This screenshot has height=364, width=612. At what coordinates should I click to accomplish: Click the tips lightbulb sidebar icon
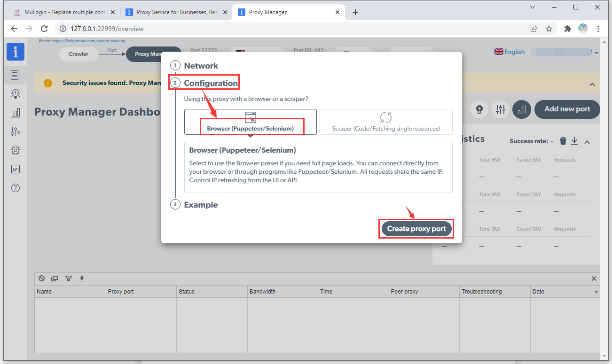click(x=16, y=93)
